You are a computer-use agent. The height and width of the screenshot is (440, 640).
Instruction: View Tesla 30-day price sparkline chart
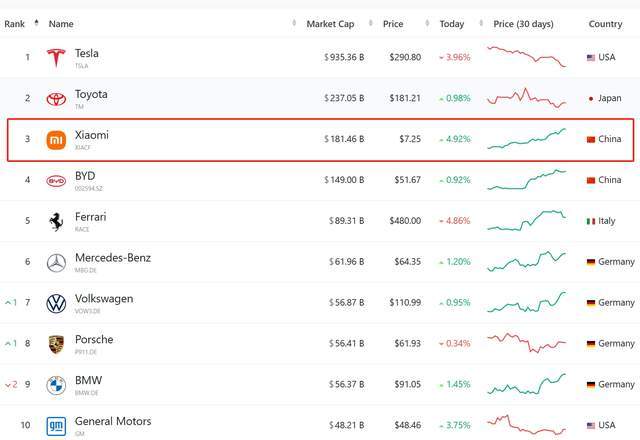pyautogui.click(x=527, y=57)
